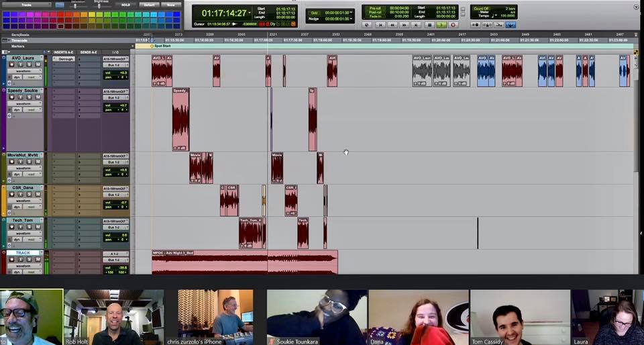Open the automation mode read selector on AVO_Laura
The image size is (644, 345).
click(32, 77)
